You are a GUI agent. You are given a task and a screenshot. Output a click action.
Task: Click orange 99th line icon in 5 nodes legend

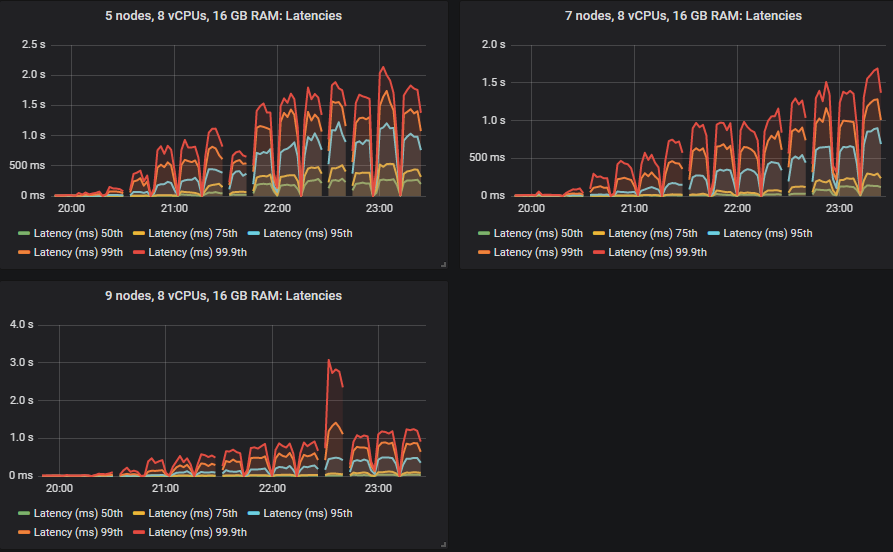click(x=24, y=252)
